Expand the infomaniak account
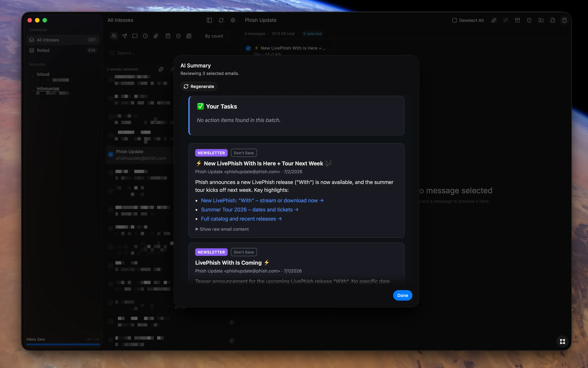The height and width of the screenshot is (368, 588). [x=32, y=91]
